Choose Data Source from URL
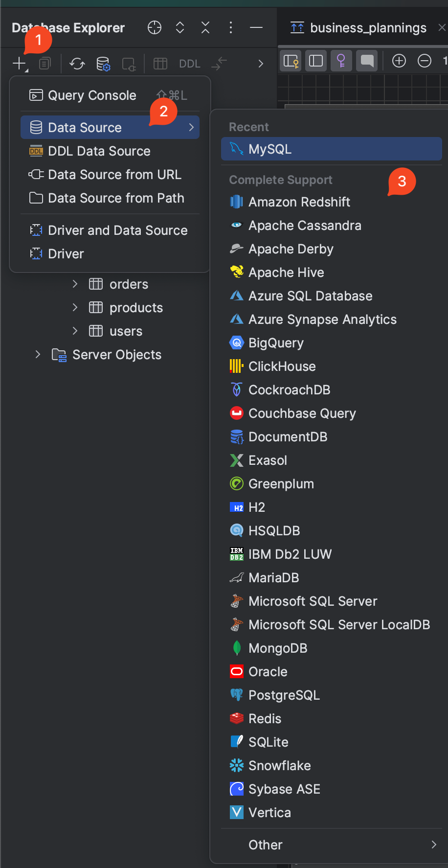Image resolution: width=448 pixels, height=868 pixels. tap(114, 175)
